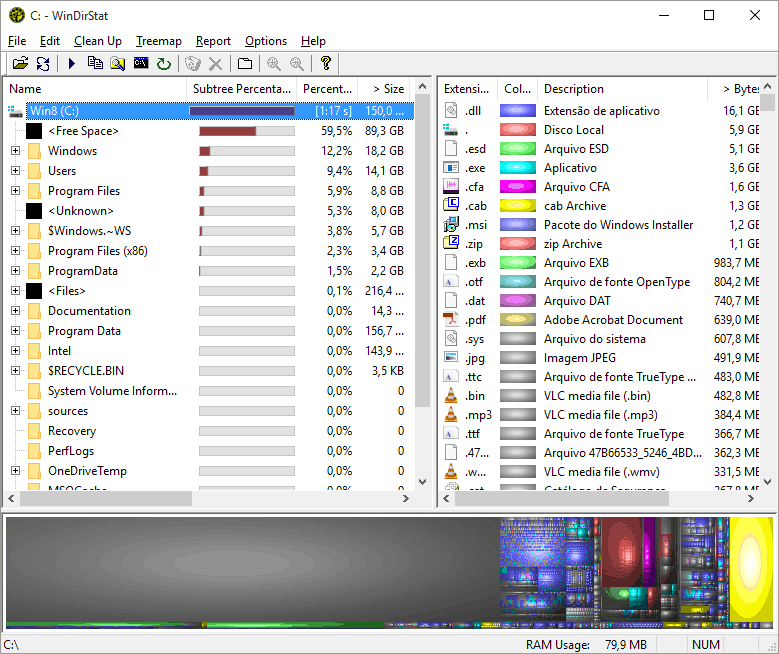Viewport: 779px width, 654px height.
Task: Open the Edit menu
Action: (x=50, y=41)
